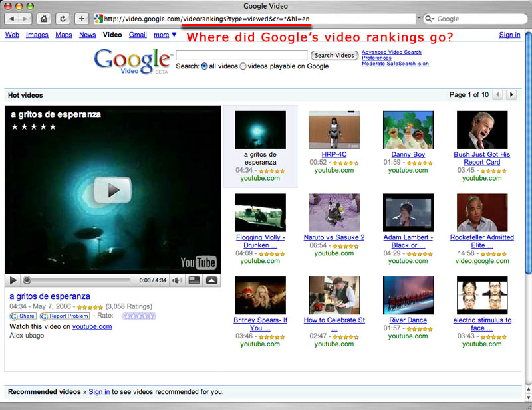Screen dimensions: 532x410
Task: Click the YouTube logo watermark in the player
Action: 198,262
